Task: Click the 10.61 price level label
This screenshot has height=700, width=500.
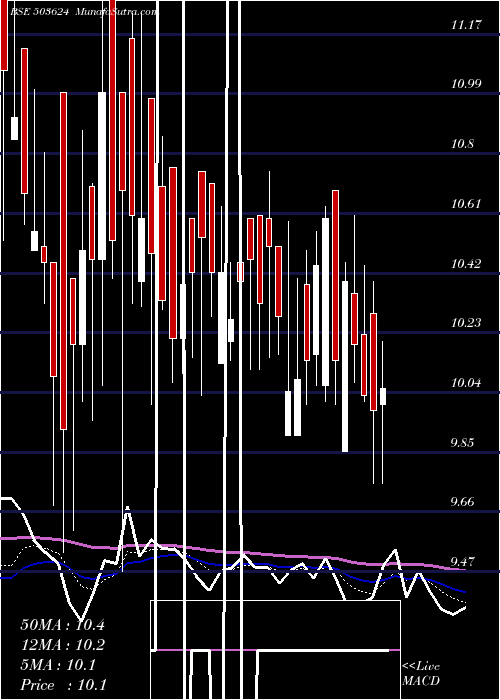Action: (466, 204)
